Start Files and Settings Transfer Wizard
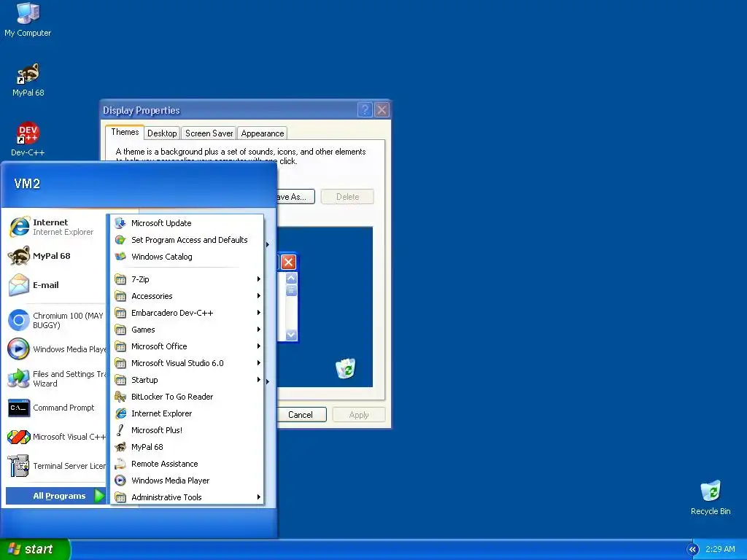 55,378
